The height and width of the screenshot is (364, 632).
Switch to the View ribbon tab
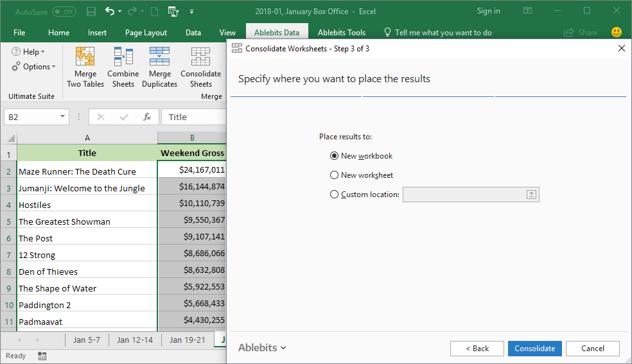click(227, 33)
